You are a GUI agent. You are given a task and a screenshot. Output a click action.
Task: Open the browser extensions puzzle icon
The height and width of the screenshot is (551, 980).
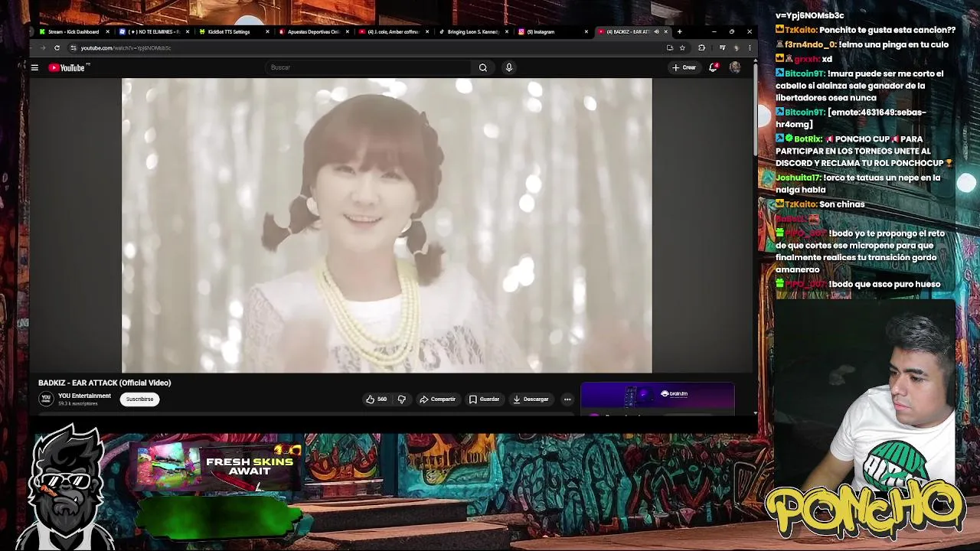point(701,47)
